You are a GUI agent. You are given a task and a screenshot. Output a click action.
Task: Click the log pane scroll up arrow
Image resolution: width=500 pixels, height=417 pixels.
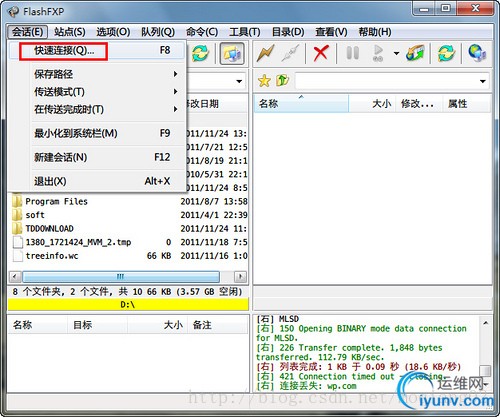tap(486, 323)
